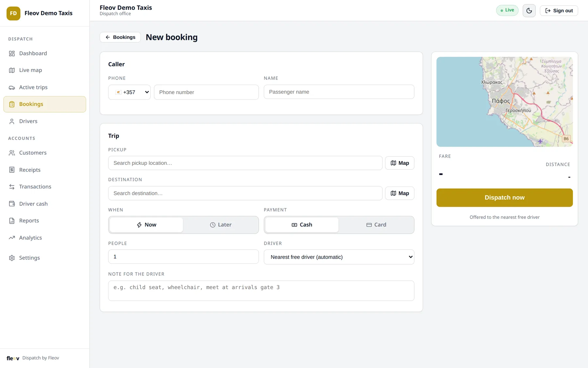Click the Bookings clipboard icon

(12, 104)
